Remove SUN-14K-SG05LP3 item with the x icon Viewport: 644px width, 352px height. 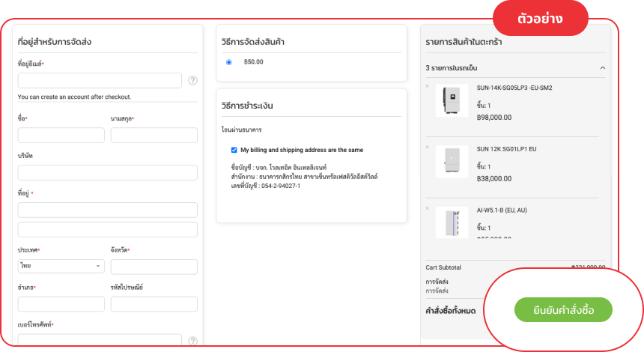427,86
